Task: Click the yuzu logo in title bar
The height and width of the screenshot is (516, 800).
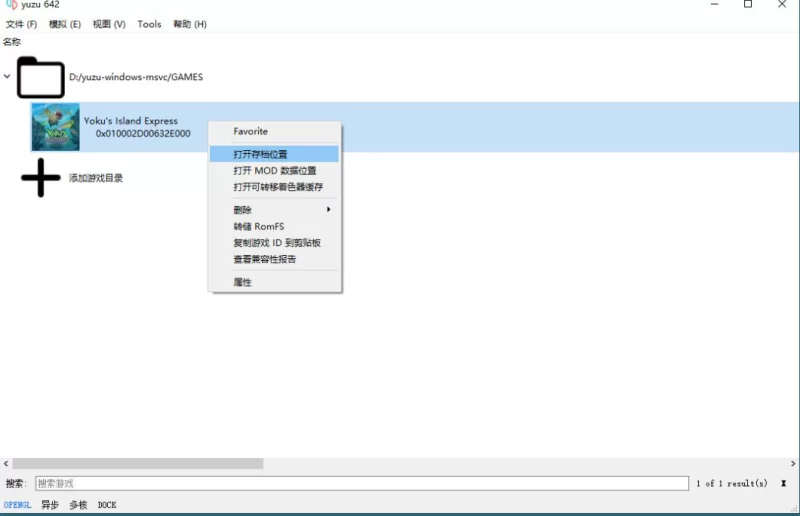Action: click(11, 5)
